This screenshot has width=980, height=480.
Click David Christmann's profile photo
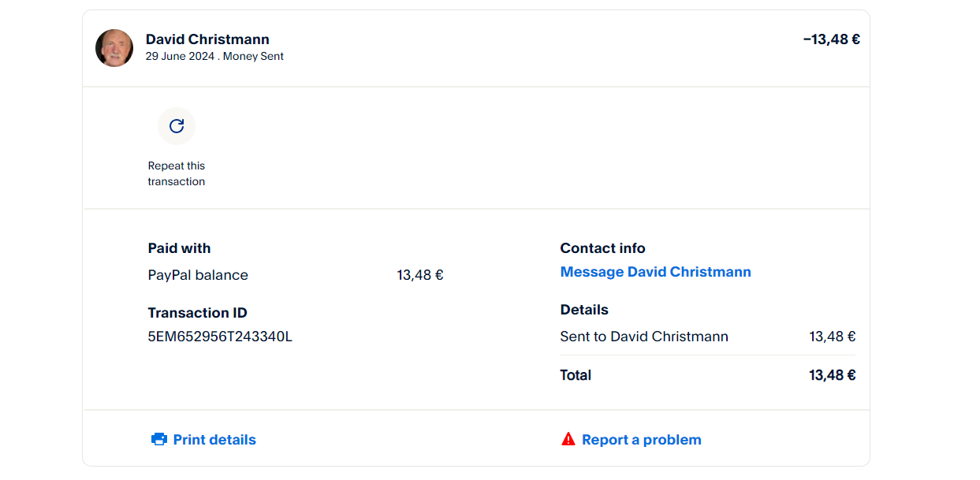point(114,48)
